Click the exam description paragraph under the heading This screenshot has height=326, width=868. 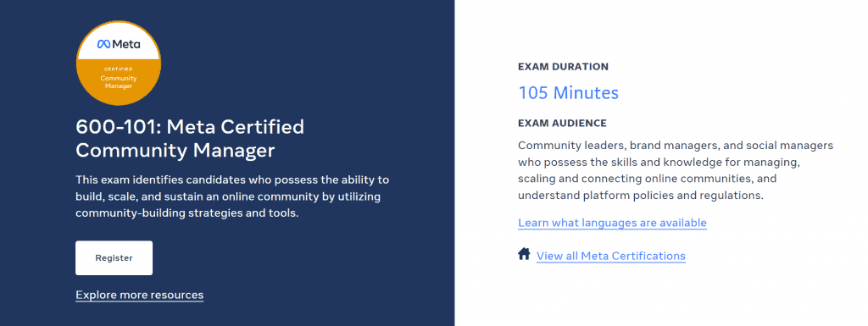coord(232,196)
